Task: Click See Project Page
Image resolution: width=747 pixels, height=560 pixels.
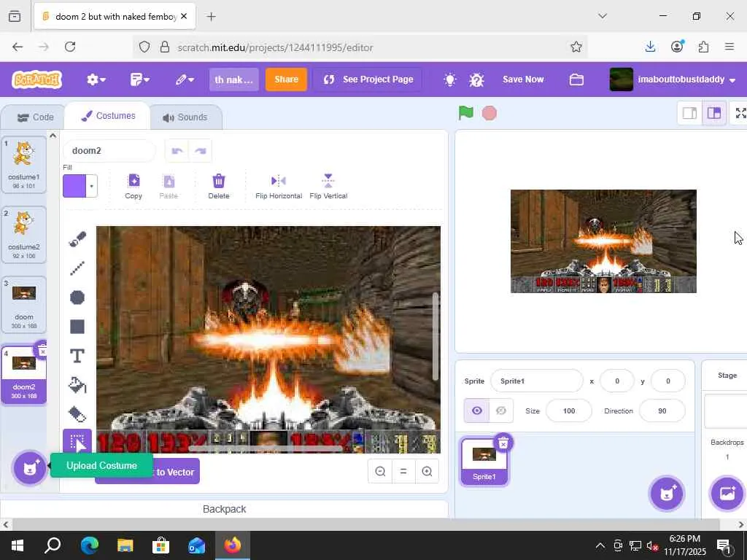Action: click(368, 79)
